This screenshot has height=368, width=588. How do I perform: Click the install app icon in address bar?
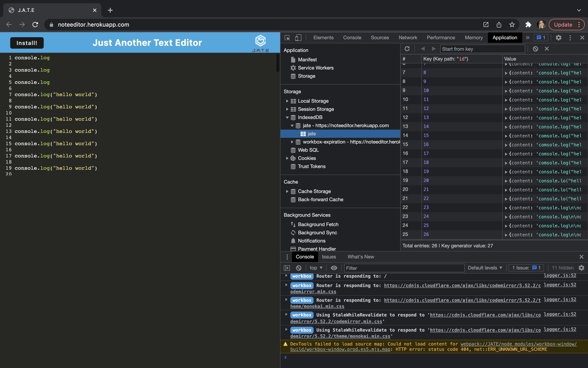pyautogui.click(x=486, y=25)
